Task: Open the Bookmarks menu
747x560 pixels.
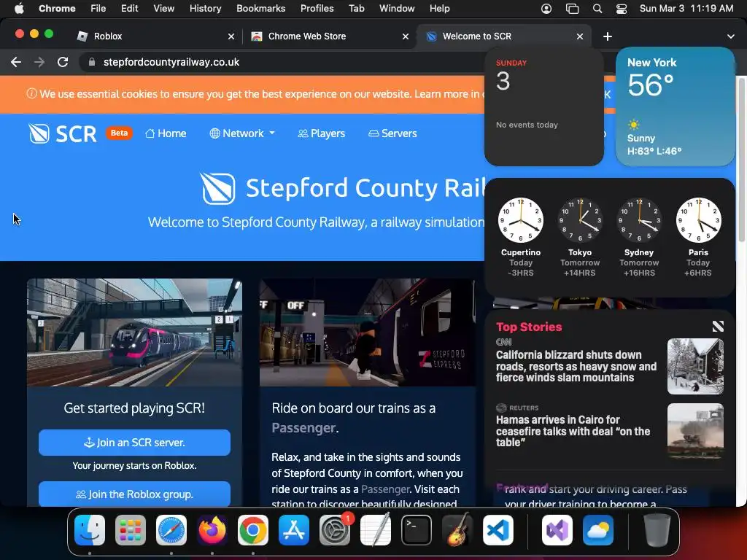Action: 260,9
